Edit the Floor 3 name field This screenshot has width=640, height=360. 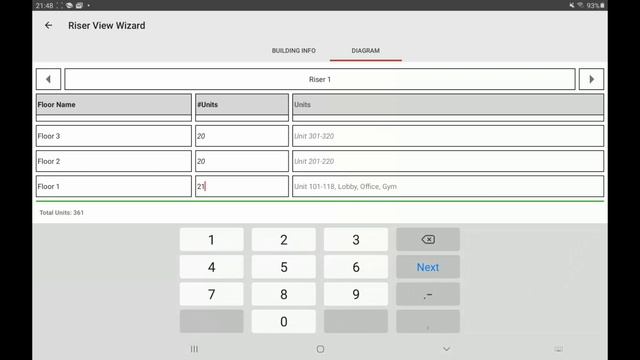113,136
